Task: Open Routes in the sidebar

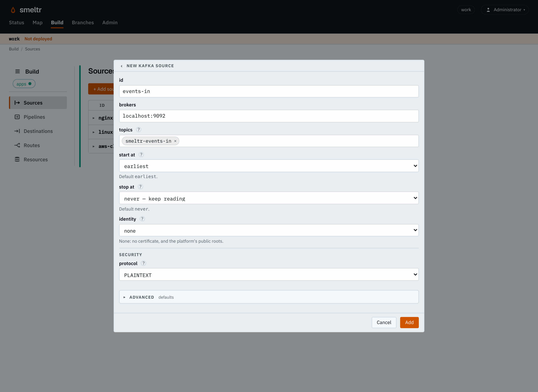Action: 38,145
